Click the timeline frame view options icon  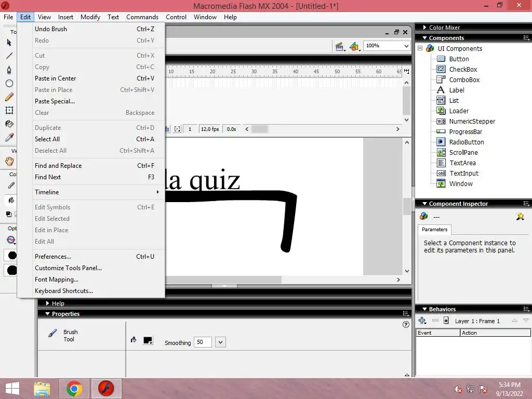(406, 71)
